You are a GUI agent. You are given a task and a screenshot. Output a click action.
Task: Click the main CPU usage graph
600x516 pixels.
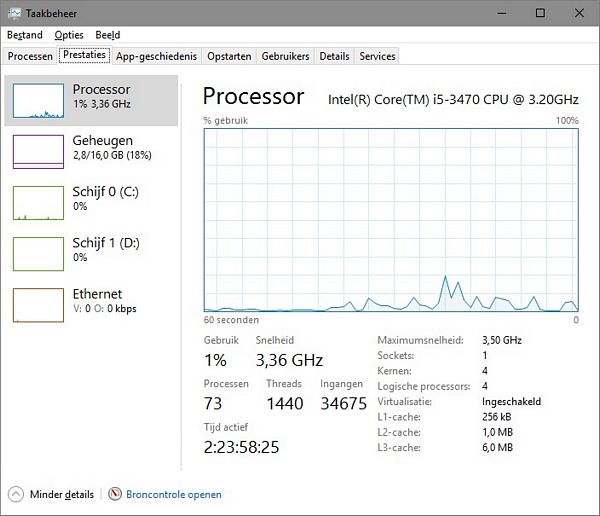coord(391,220)
